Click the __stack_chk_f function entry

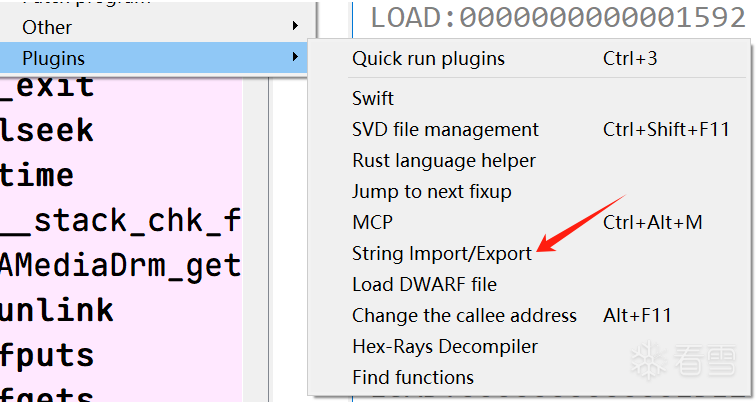pos(120,220)
